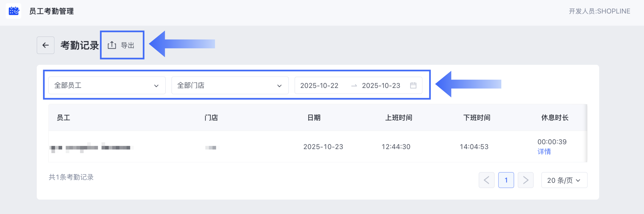Open the 详情 details link
Image resolution: width=644 pixels, height=214 pixels.
(x=544, y=152)
